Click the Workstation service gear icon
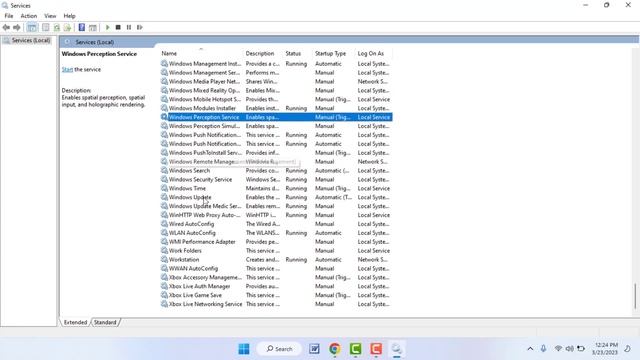Screen dimensions: 640x360 pos(164,260)
